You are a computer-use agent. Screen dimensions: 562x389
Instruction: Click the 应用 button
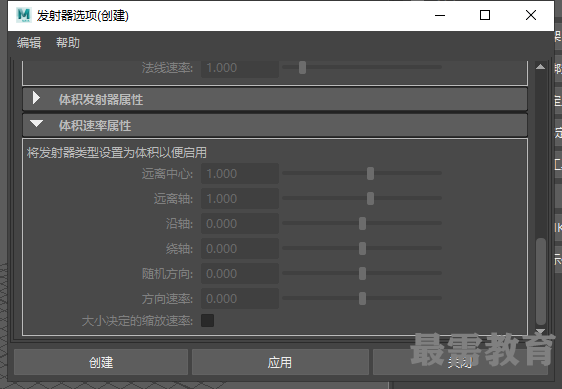click(280, 362)
